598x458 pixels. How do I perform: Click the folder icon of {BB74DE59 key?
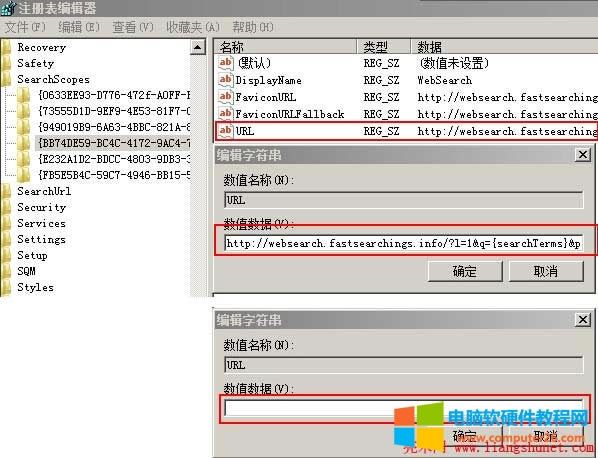[24, 143]
